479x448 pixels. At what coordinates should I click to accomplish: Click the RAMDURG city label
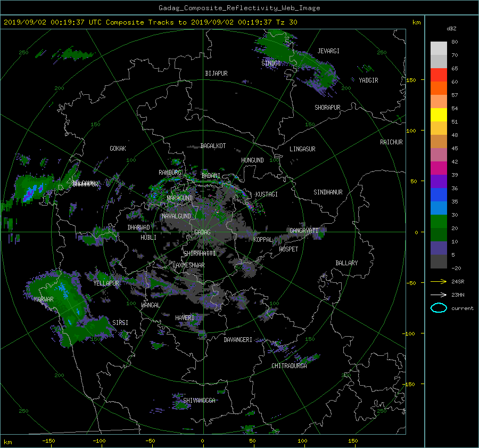170,173
